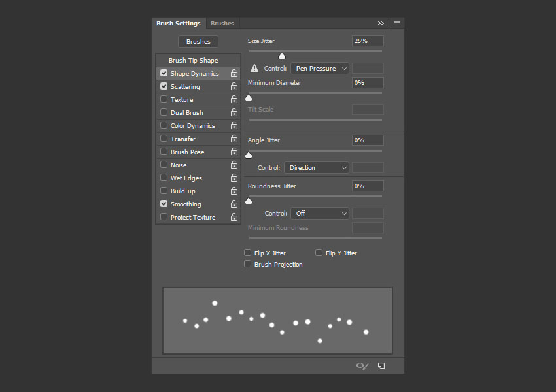Click the Minimum Diameter percentage field
Screen dimensions: 556x392
tap(368, 83)
